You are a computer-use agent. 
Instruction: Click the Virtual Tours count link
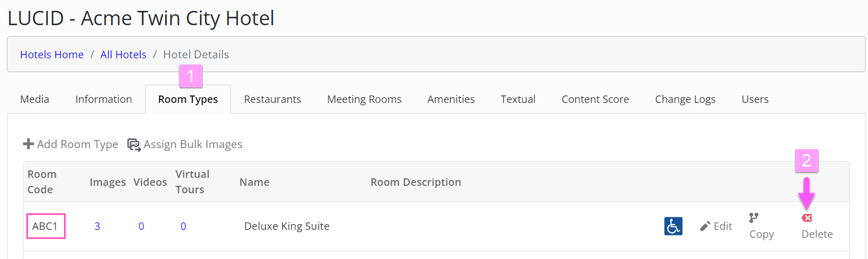[x=183, y=226]
